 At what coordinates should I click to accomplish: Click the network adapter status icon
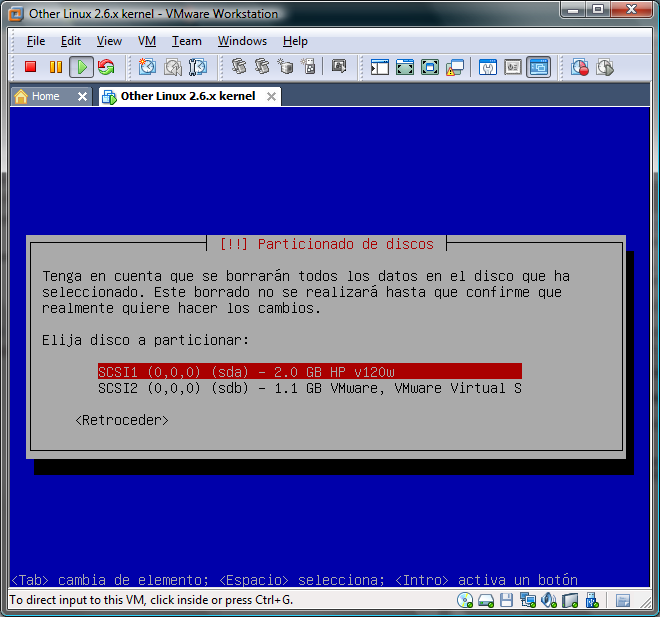528,600
